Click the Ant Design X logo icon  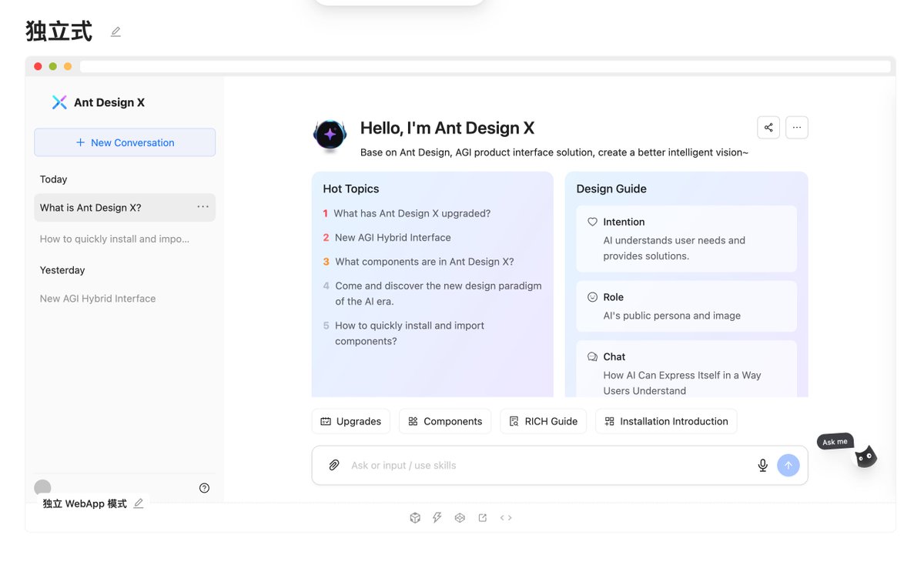point(59,102)
